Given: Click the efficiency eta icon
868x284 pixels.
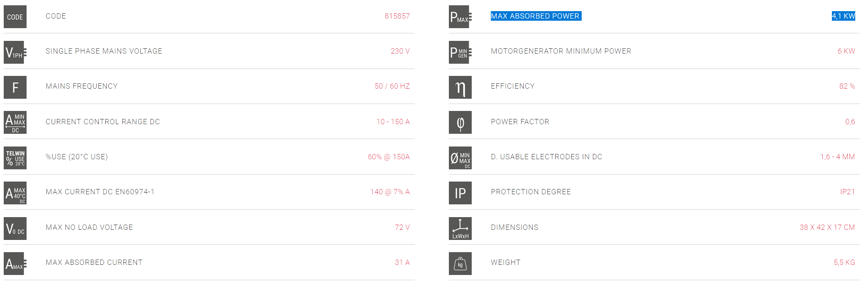Looking at the screenshot, I should [460, 87].
